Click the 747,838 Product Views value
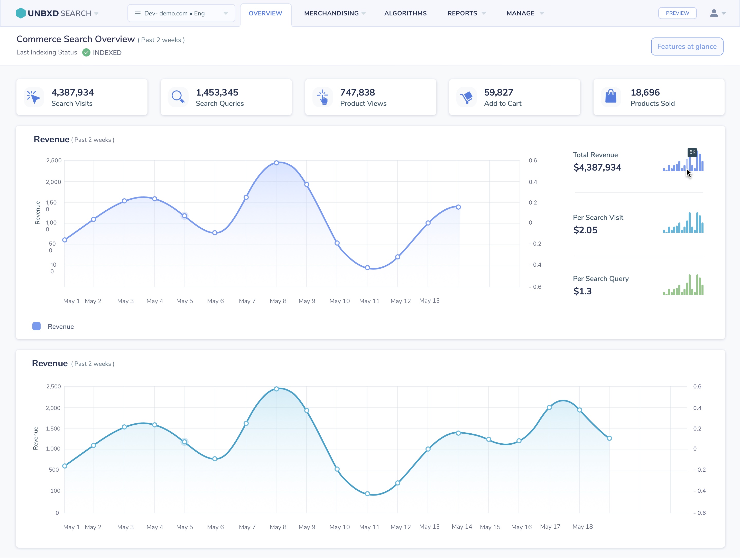 tap(358, 92)
